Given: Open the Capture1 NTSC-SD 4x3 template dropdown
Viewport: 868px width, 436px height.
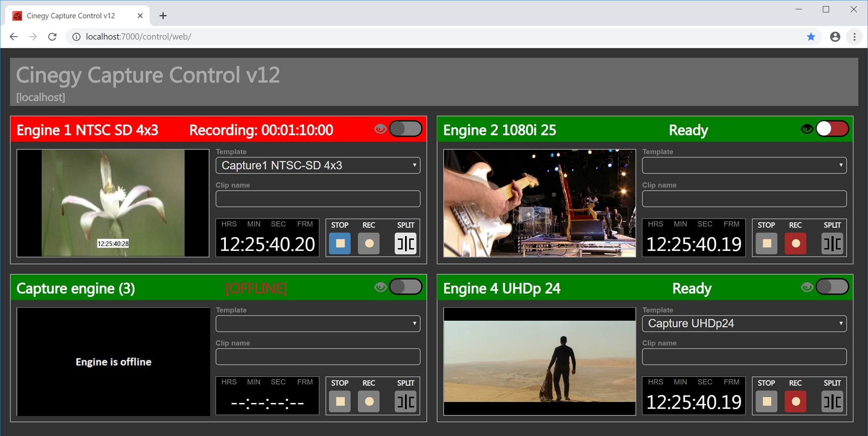Looking at the screenshot, I should click(x=318, y=166).
